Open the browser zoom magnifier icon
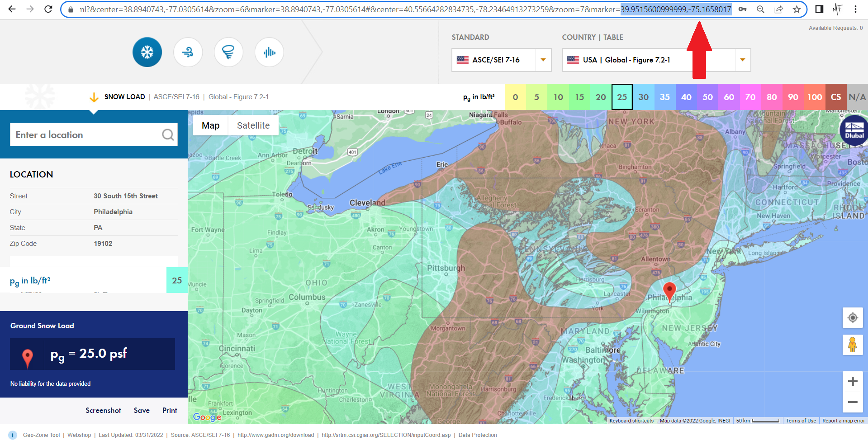The image size is (868, 446). [760, 9]
